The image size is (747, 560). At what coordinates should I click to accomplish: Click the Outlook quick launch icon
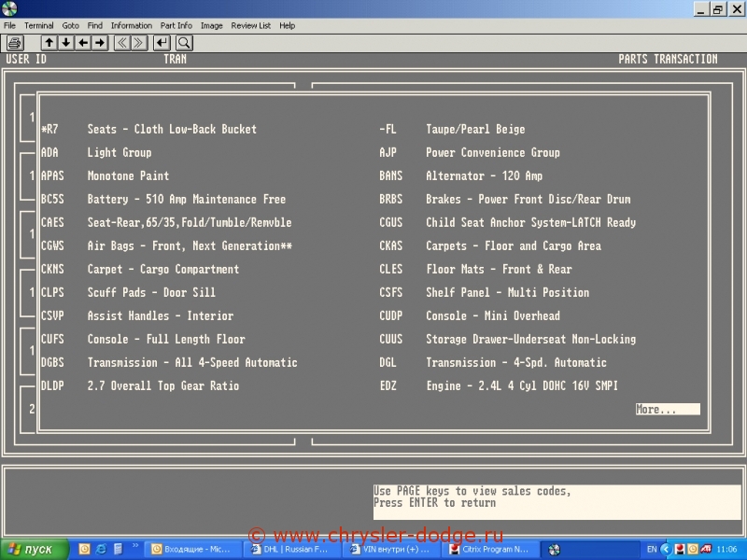pos(84,549)
